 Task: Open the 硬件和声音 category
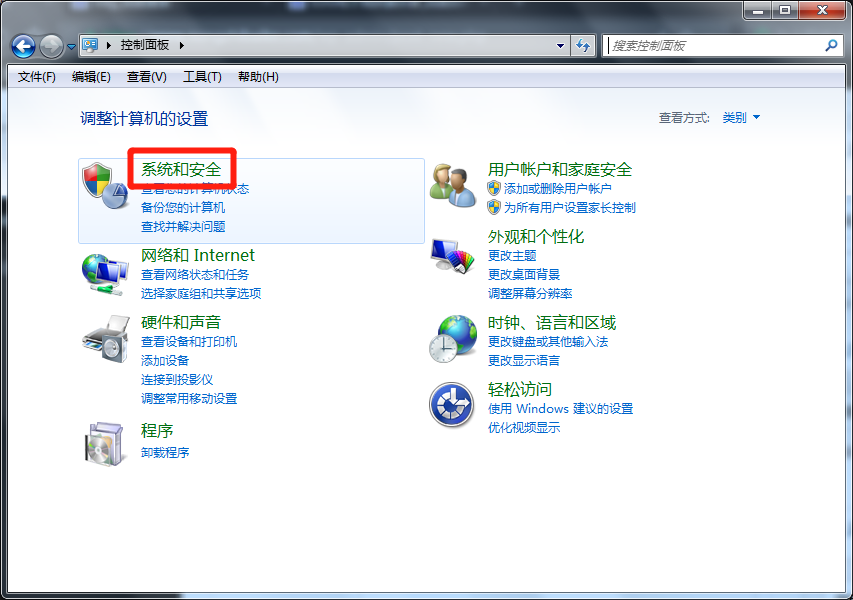[x=181, y=322]
